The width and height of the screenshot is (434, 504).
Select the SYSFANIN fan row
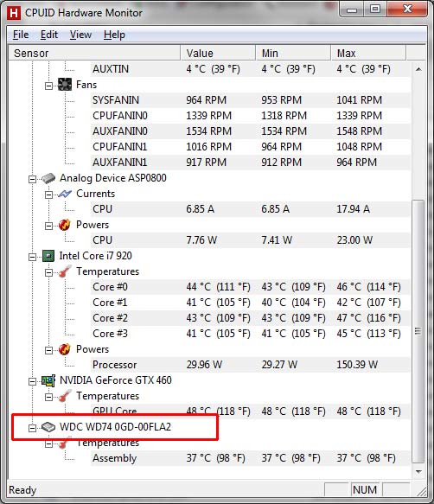(x=251, y=100)
